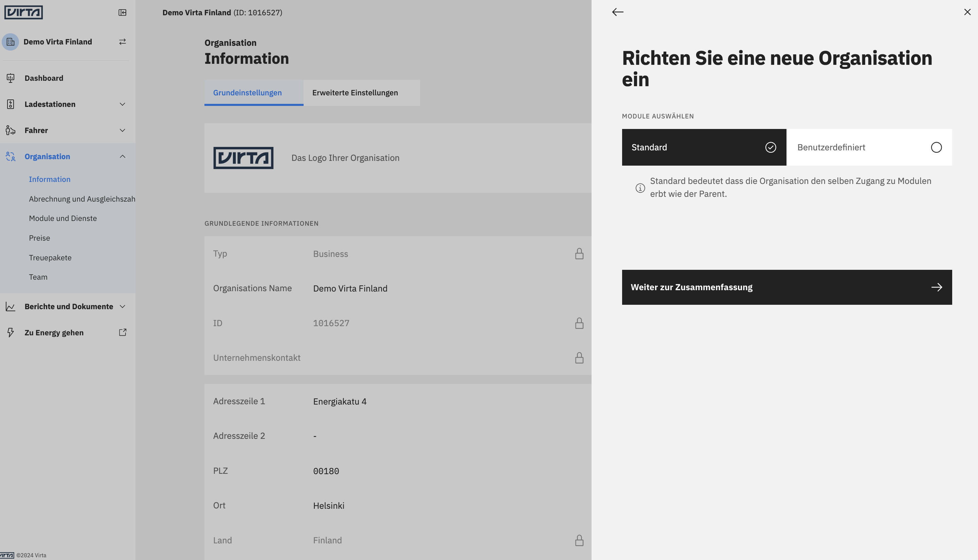Click the GRUNDLEGENDE INFORMATIONEN heading

click(x=261, y=223)
